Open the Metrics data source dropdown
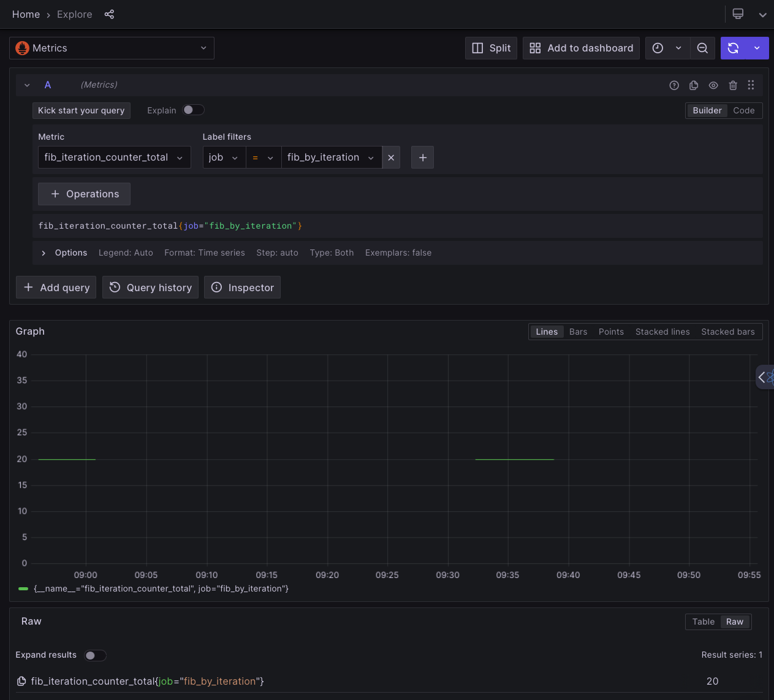Image resolution: width=774 pixels, height=700 pixels. tap(112, 48)
